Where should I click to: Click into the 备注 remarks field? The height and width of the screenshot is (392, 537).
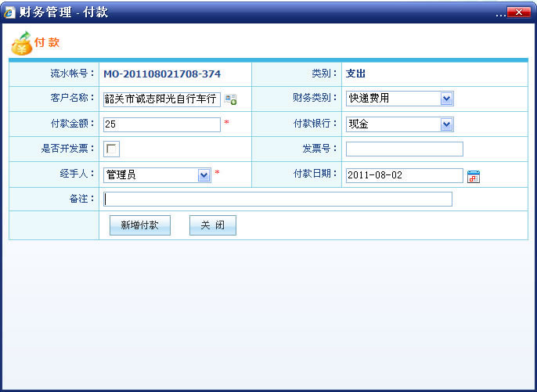[277, 200]
